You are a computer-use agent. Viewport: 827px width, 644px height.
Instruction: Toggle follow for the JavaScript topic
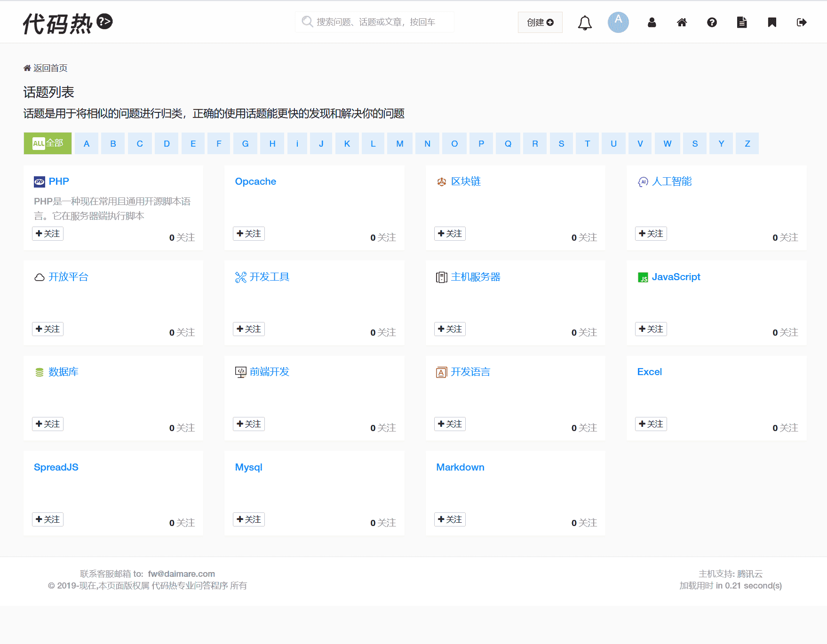coord(651,329)
